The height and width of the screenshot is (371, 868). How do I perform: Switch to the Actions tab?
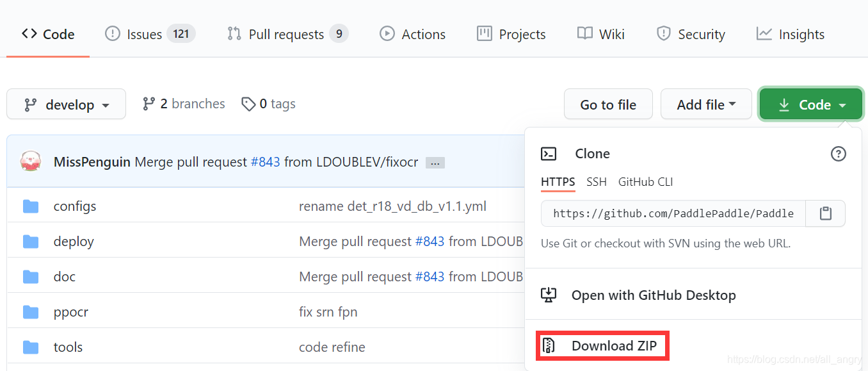412,34
